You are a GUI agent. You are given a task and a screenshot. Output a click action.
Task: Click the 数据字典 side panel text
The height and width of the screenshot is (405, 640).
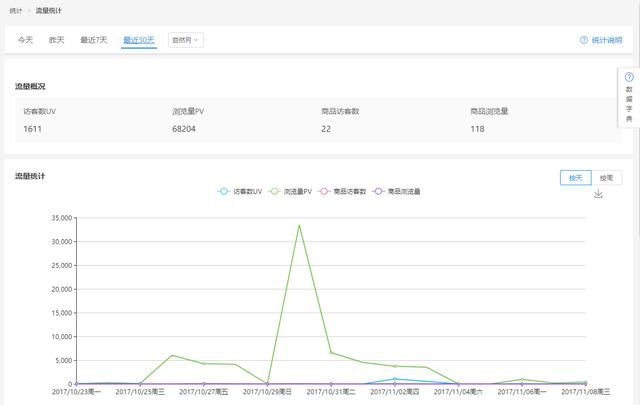[629, 104]
